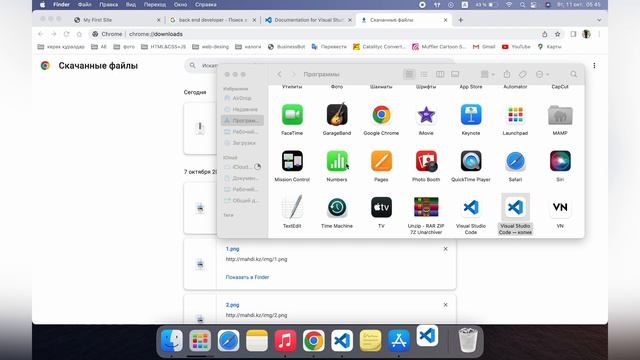Select TextEdit app icon
Viewport: 640px width, 360px height.
coord(292,207)
